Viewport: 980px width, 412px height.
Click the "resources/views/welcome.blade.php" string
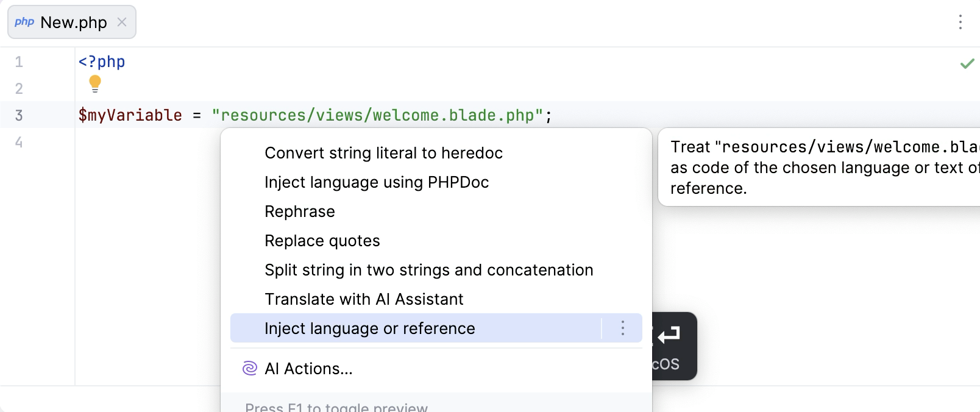tap(377, 115)
